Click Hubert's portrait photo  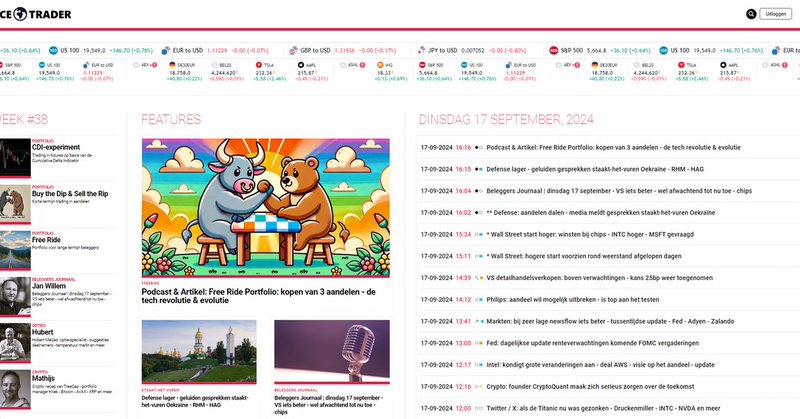pos(15,342)
